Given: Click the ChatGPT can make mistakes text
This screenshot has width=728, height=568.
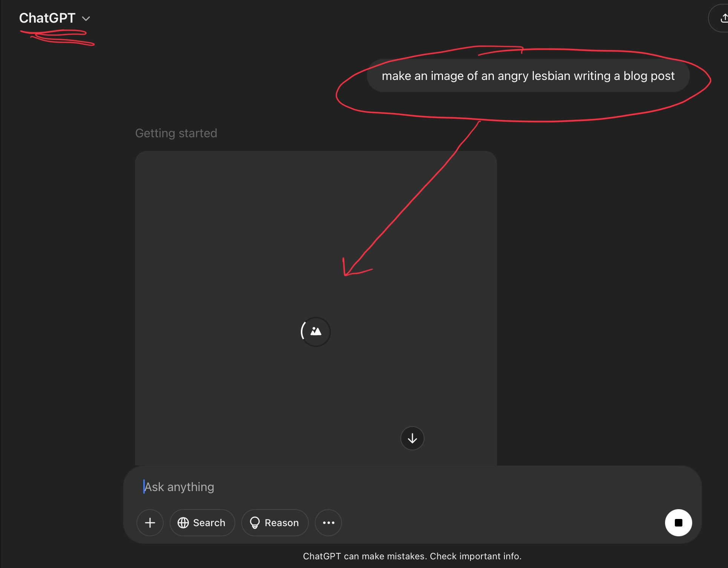Looking at the screenshot, I should point(364,556).
